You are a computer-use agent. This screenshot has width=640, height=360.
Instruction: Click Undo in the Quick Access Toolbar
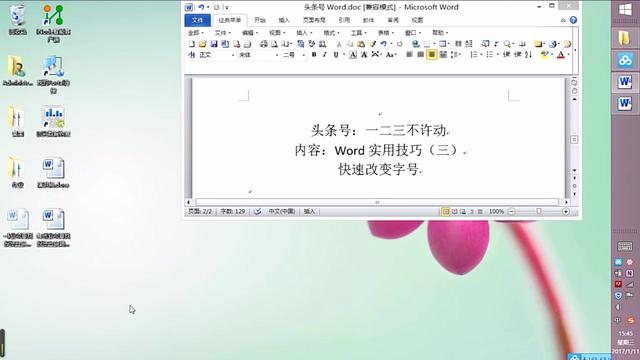coord(201,7)
